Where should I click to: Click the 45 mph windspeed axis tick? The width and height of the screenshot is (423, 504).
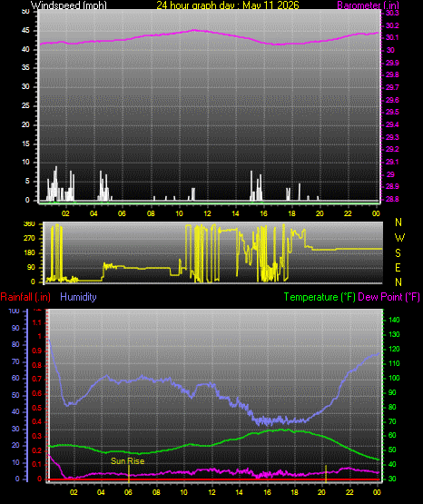pos(25,31)
